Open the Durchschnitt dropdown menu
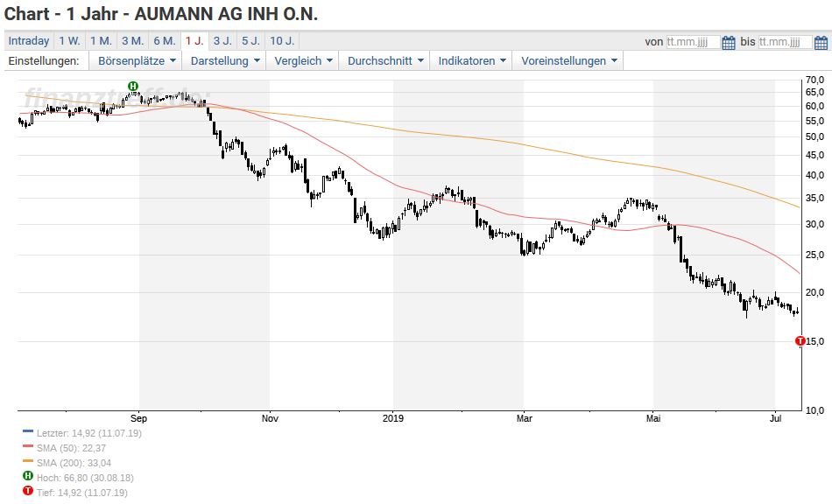 tap(384, 61)
